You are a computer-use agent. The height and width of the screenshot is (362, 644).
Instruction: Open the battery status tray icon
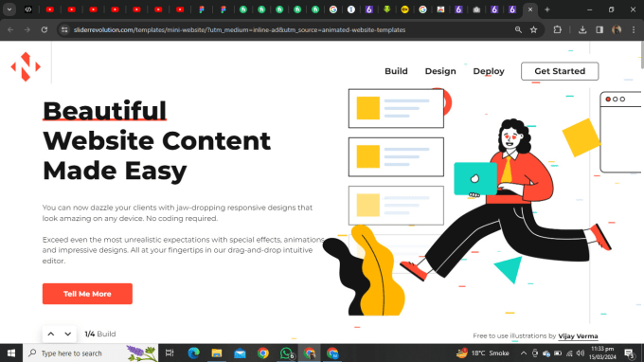click(x=558, y=353)
